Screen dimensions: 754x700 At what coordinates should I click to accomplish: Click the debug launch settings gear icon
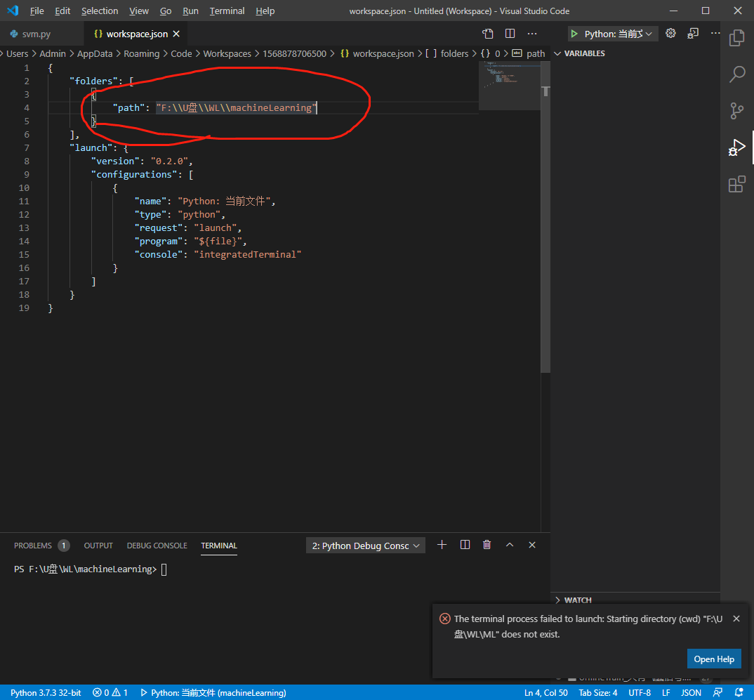670,32
